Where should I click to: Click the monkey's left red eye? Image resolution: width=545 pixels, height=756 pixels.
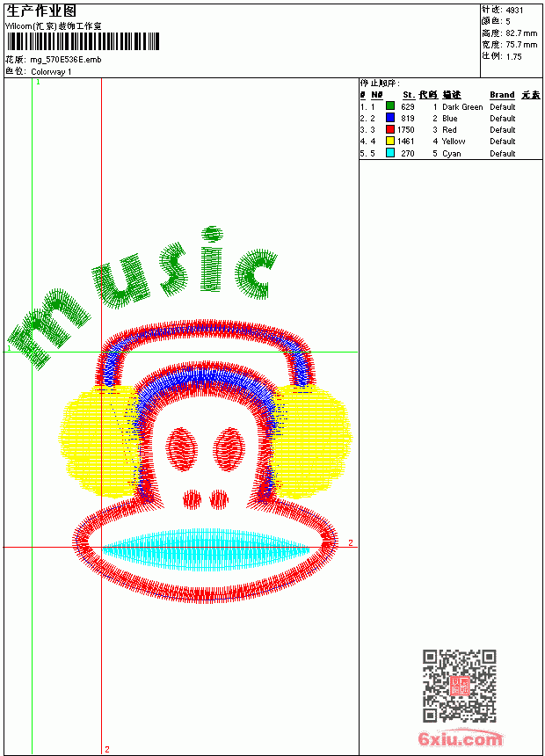pos(182,449)
